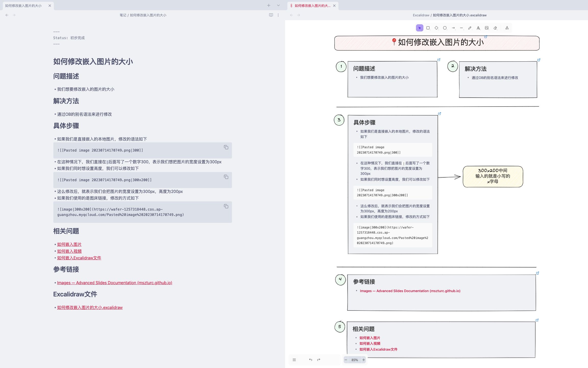
Task: Undo last Excalidraw action
Action: [311, 360]
